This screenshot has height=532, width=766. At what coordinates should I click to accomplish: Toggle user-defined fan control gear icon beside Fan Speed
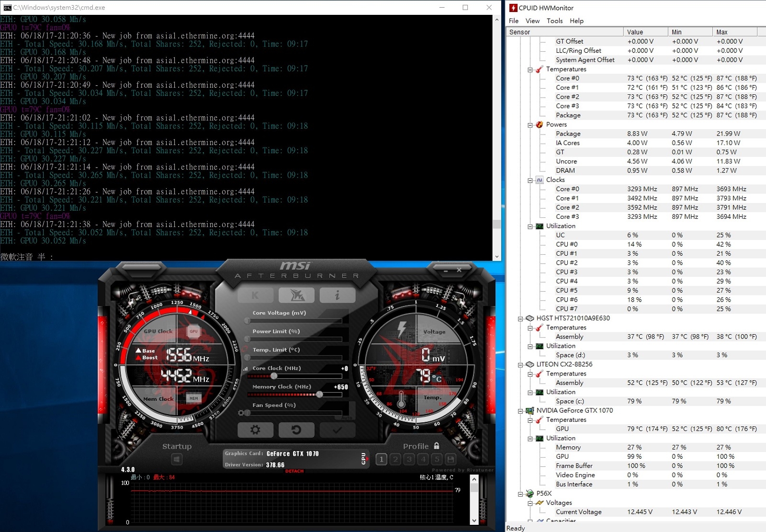click(x=241, y=413)
